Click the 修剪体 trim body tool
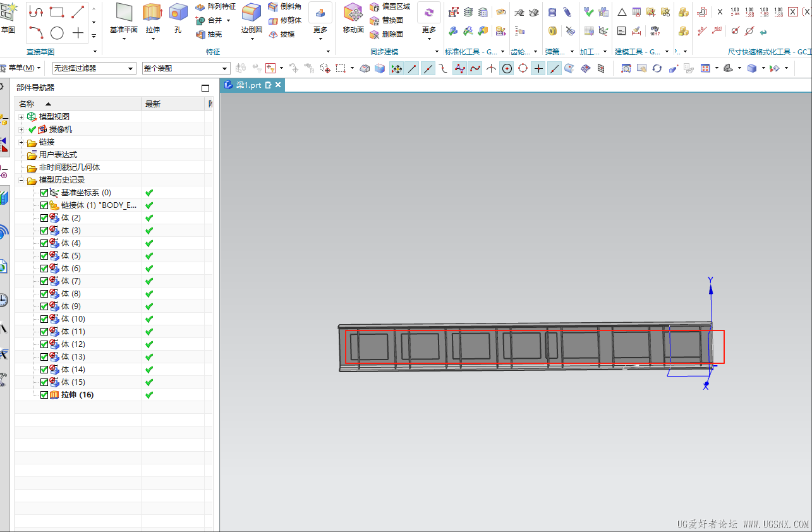The width and height of the screenshot is (812, 532). click(285, 20)
